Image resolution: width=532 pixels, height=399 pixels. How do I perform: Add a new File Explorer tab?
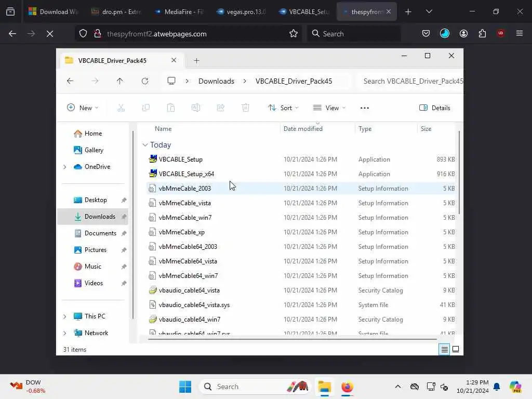point(196,61)
